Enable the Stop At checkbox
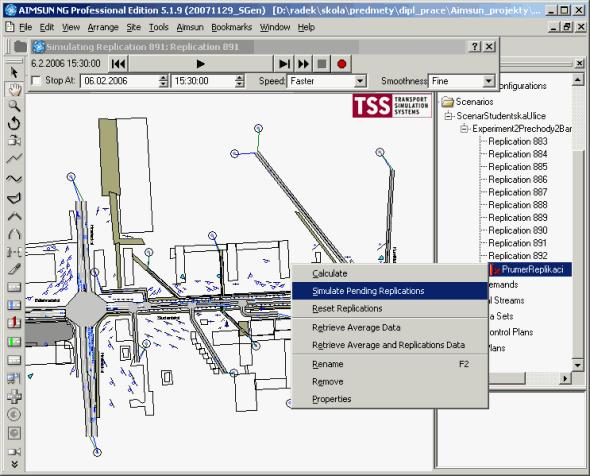590x476 pixels. [x=36, y=81]
